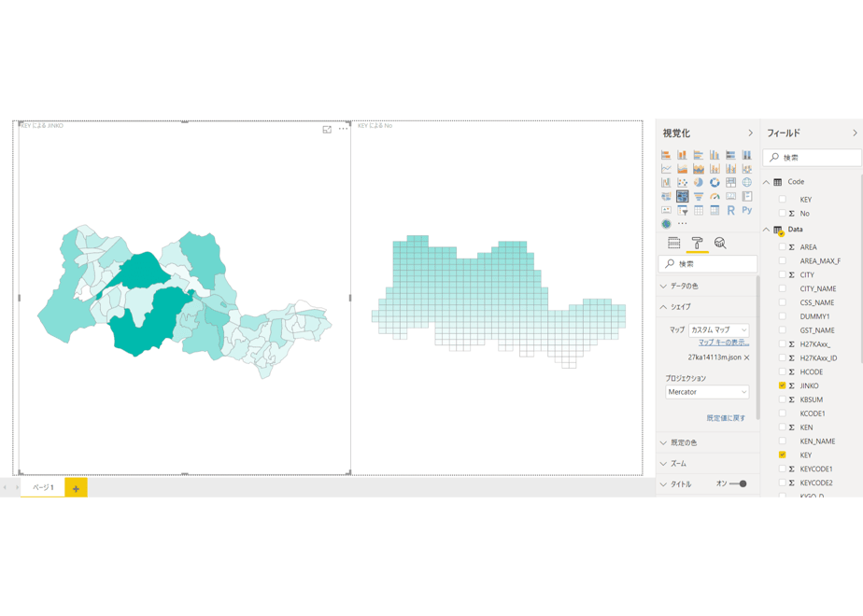Switch to the Format paint roller tab

click(697, 243)
